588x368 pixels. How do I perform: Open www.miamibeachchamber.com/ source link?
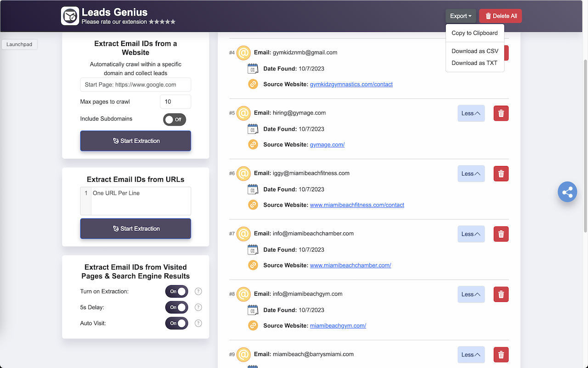351,265
